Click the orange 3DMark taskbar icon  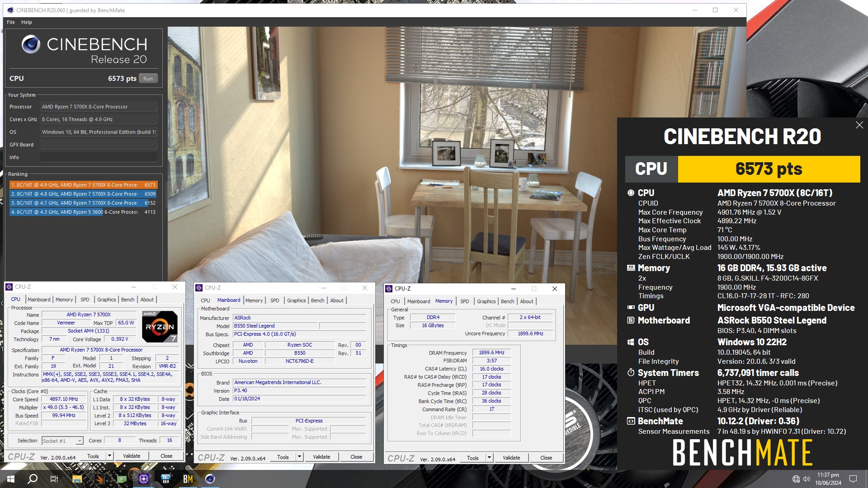coord(99,479)
